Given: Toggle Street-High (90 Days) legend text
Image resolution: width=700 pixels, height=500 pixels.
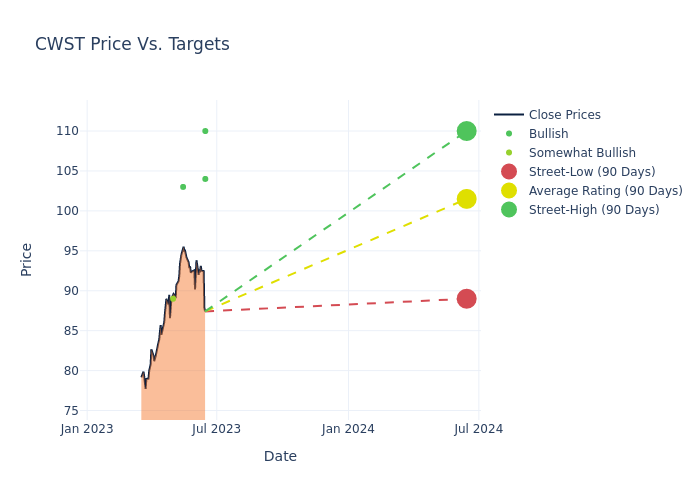Looking at the screenshot, I should click(x=593, y=210).
